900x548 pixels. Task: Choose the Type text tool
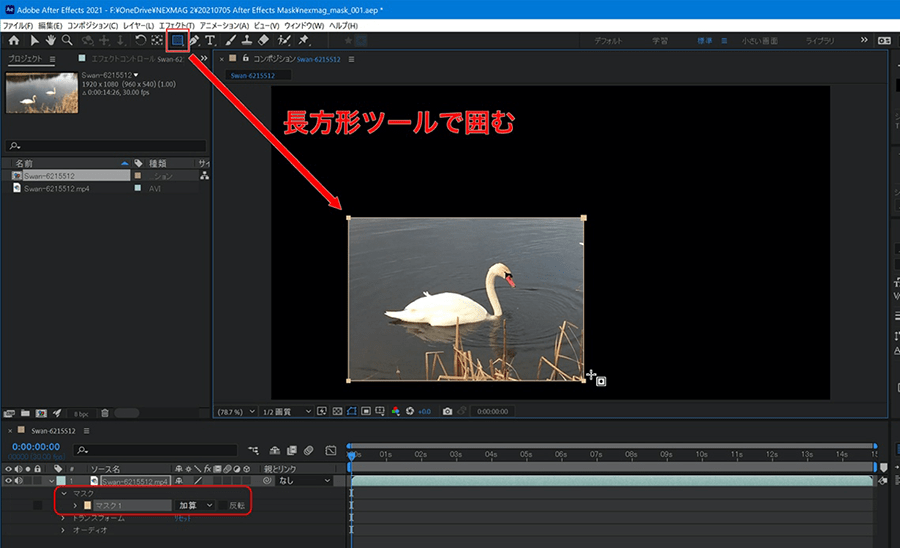point(210,41)
